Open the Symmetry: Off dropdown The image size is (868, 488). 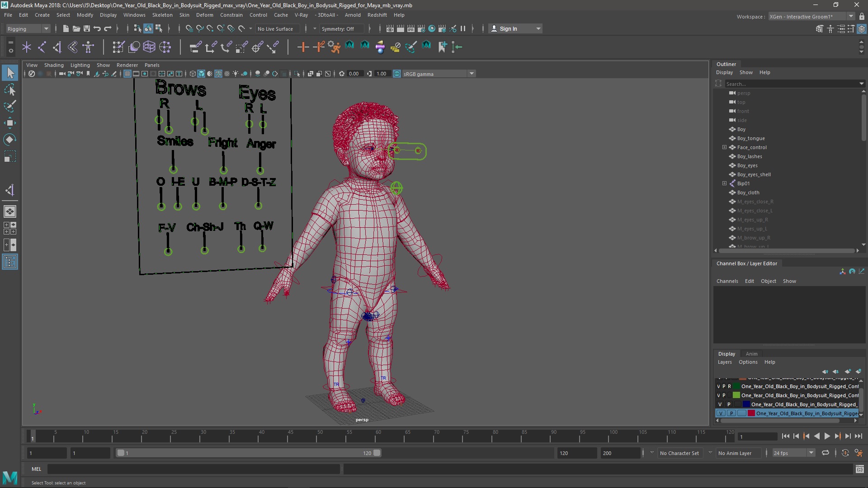(x=342, y=28)
